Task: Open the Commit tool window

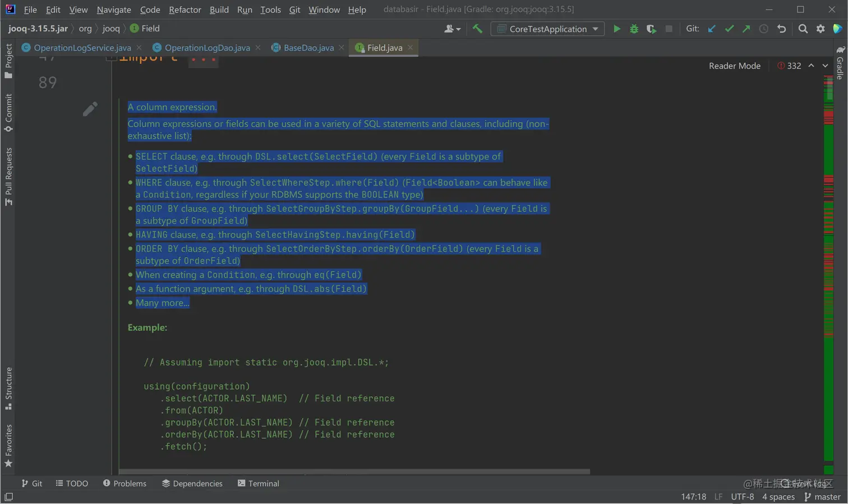Action: coord(8,113)
